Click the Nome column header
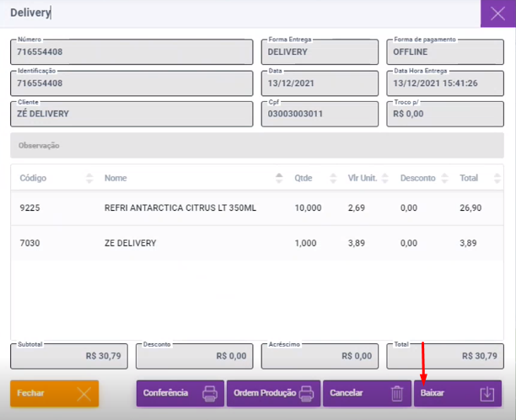This screenshot has height=420, width=516. pyautogui.click(x=116, y=178)
